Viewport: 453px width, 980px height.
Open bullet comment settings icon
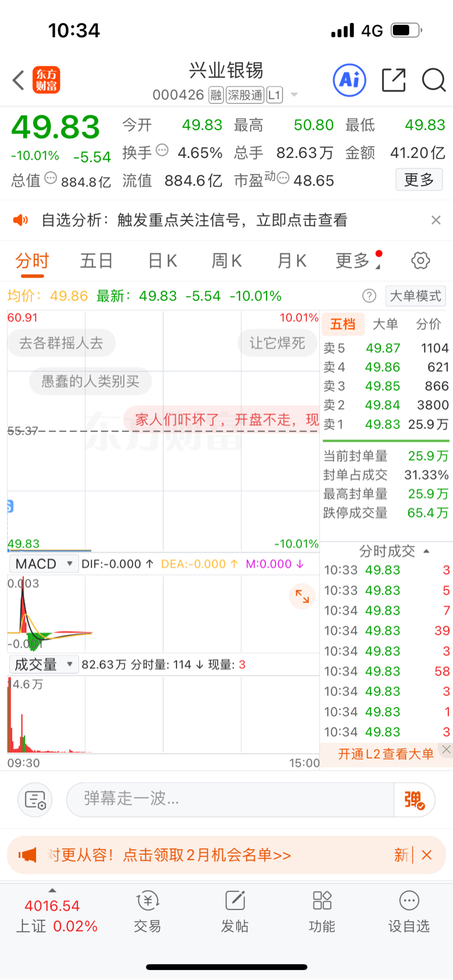[35, 800]
